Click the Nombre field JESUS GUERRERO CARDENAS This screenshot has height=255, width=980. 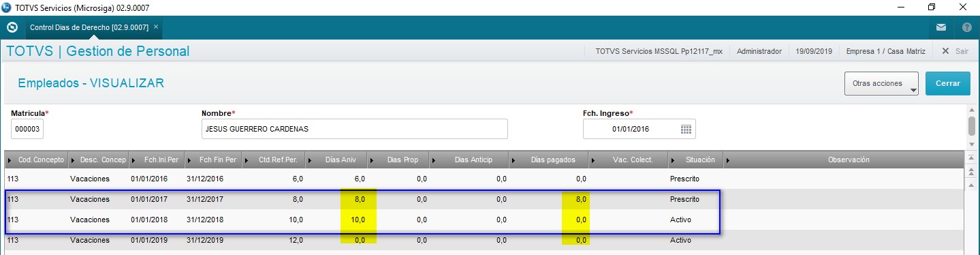(x=354, y=129)
